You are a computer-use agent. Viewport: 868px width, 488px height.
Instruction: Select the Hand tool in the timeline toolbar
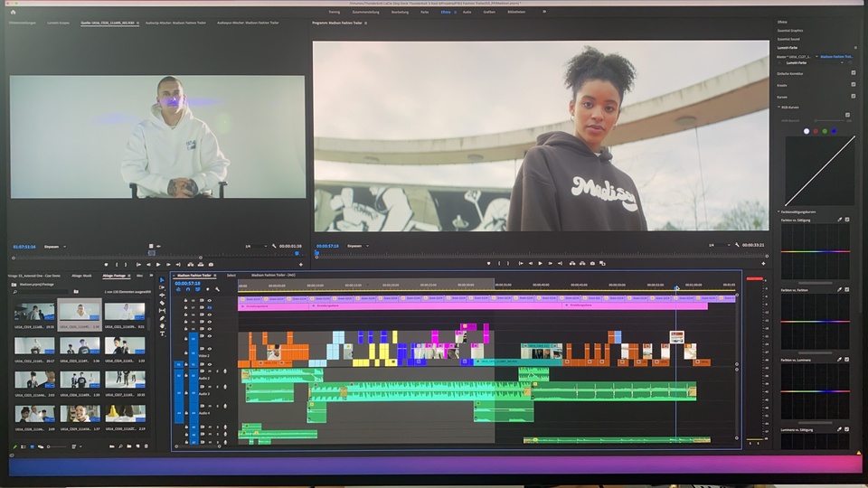tap(163, 325)
